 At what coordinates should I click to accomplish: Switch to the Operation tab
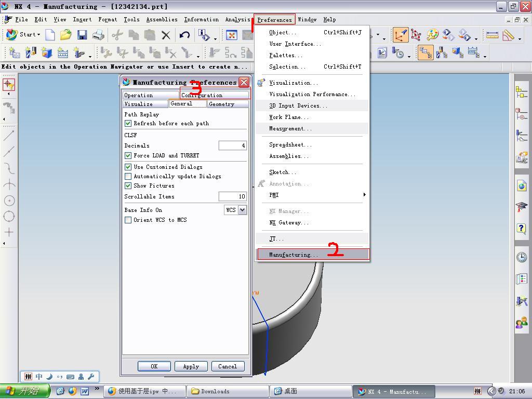[x=150, y=96]
